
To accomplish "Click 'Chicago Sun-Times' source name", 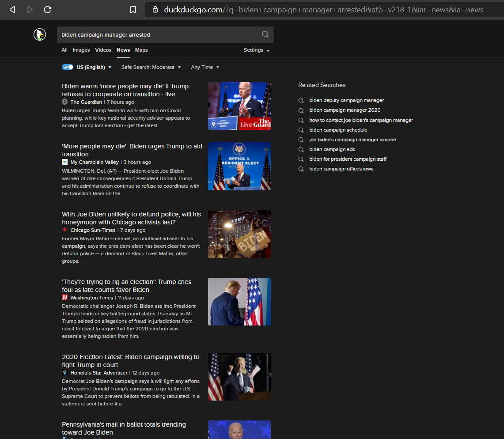I will click(93, 230).
